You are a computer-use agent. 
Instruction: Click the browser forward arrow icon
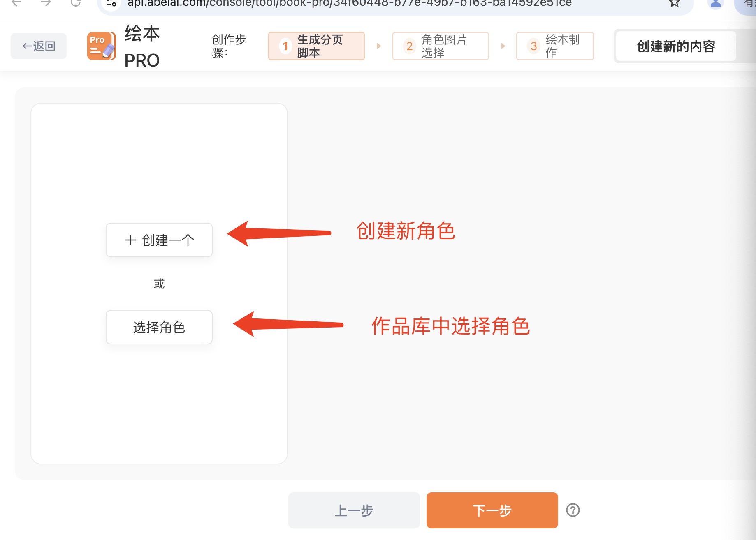pyautogui.click(x=46, y=3)
